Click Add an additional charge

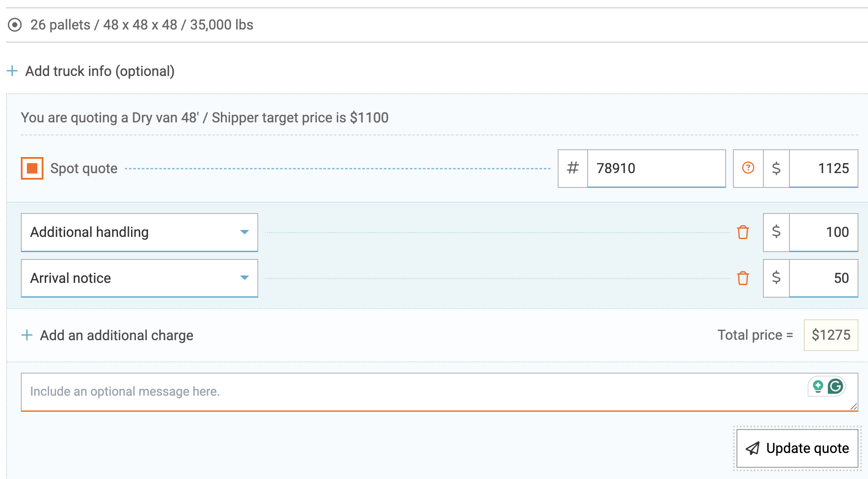(116, 335)
